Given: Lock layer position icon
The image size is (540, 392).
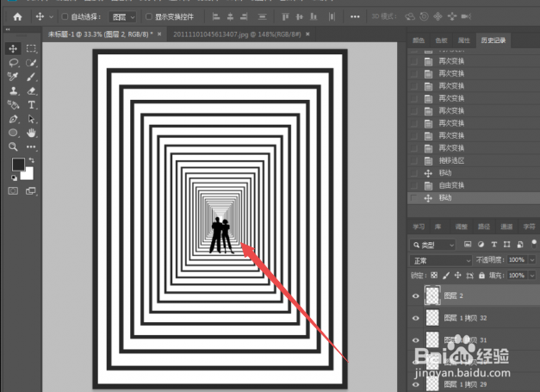Looking at the screenshot, I should 457,275.
